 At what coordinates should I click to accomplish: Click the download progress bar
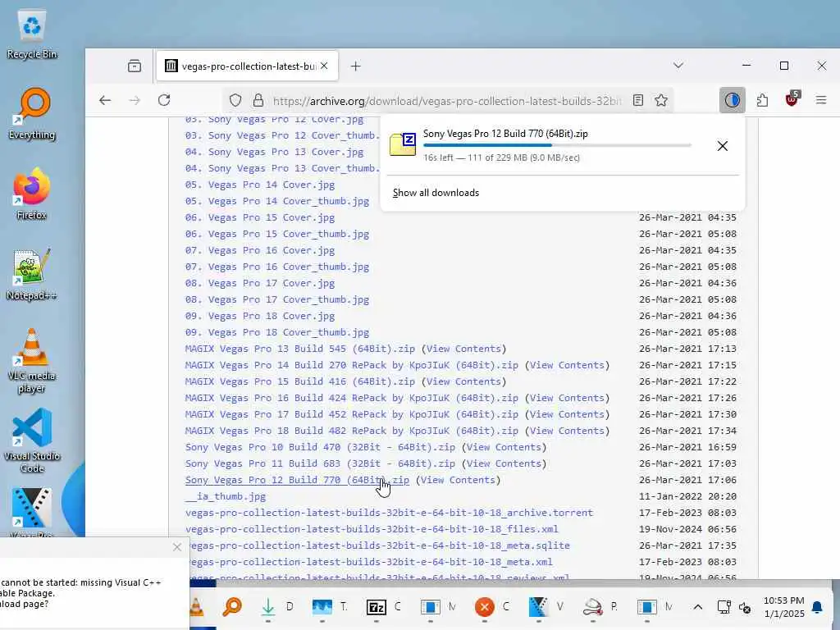click(x=557, y=145)
